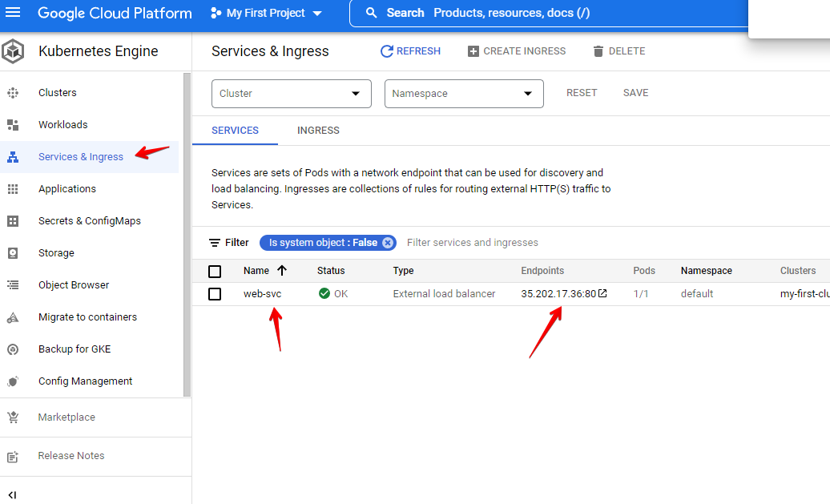
Task: Click the RESET filter button
Action: 581,93
